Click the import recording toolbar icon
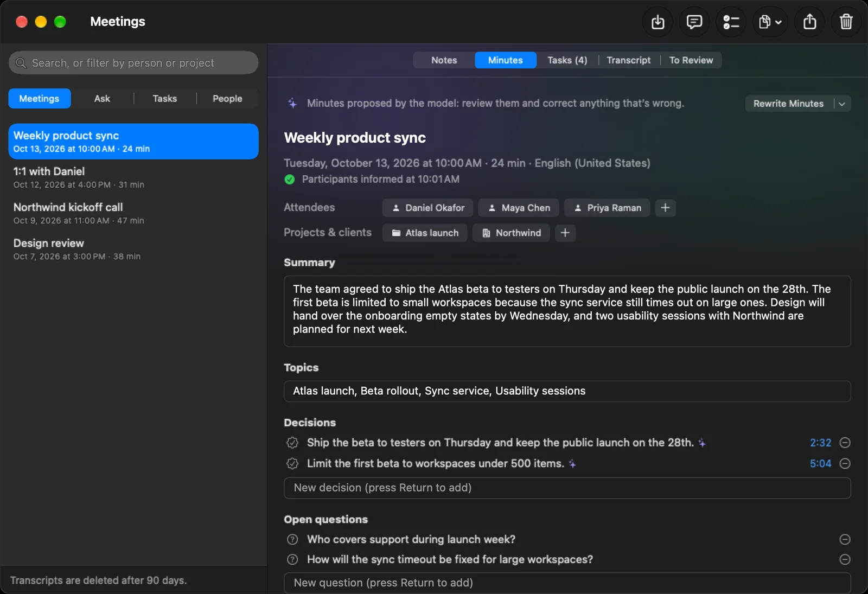 click(x=658, y=22)
